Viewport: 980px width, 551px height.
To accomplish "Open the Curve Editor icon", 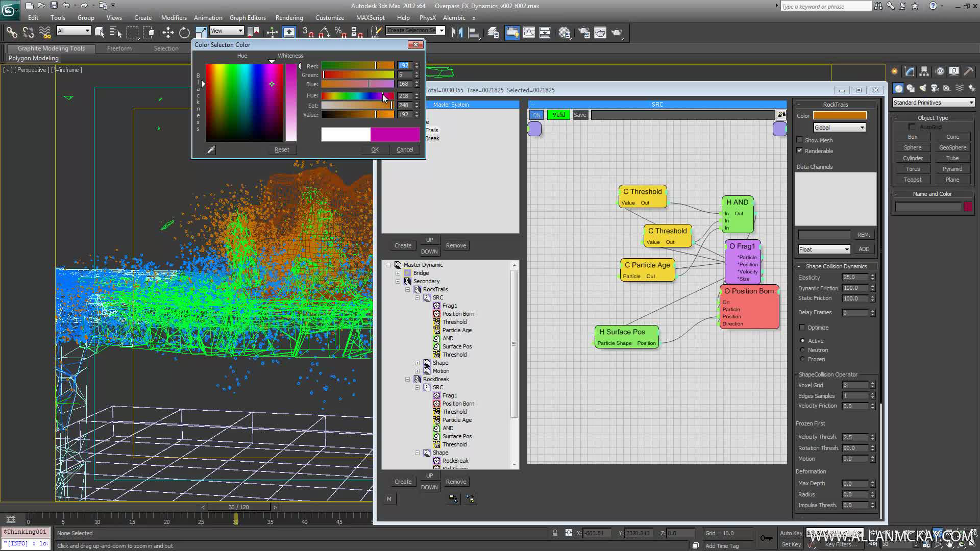I will point(529,32).
